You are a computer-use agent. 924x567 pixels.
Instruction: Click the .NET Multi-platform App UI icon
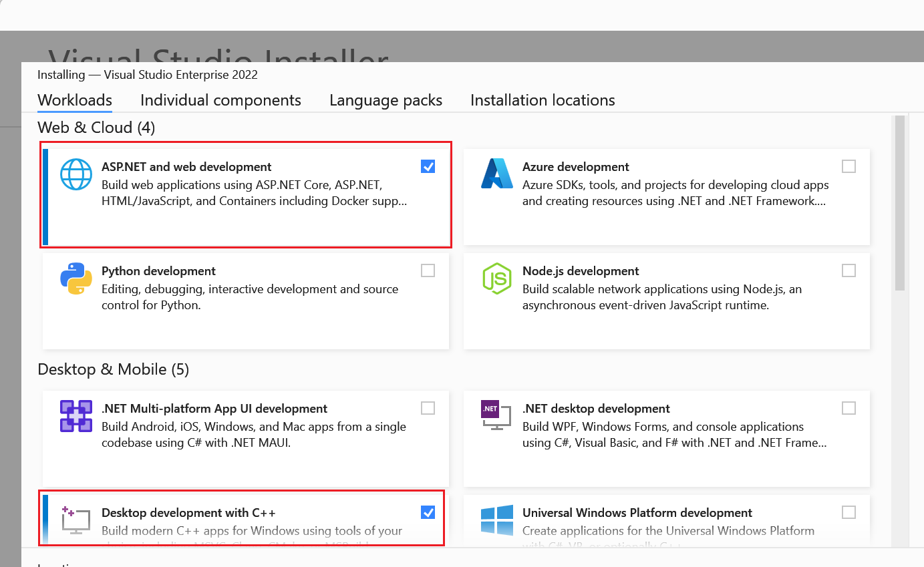(x=75, y=416)
